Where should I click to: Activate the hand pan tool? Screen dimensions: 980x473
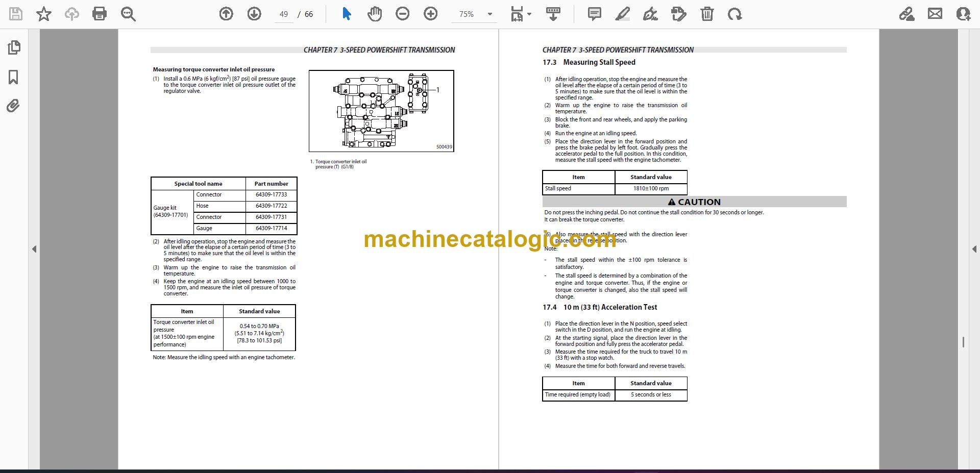tap(375, 14)
